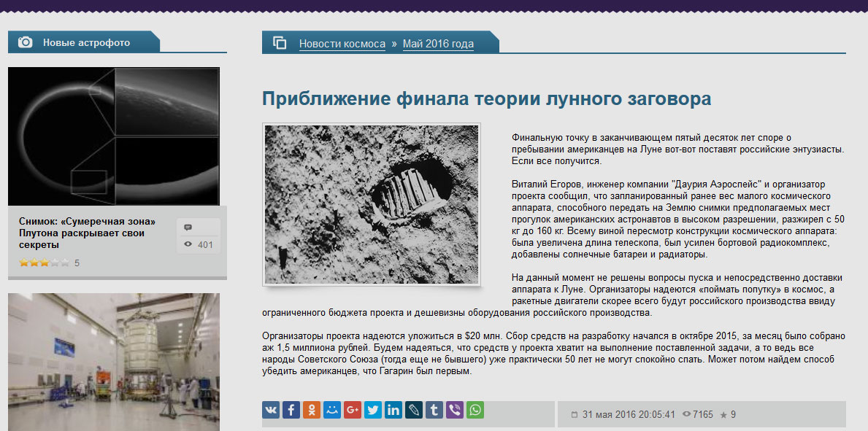Click the copy-pages icon before Новости космоса
The image size is (868, 431).
point(280,42)
